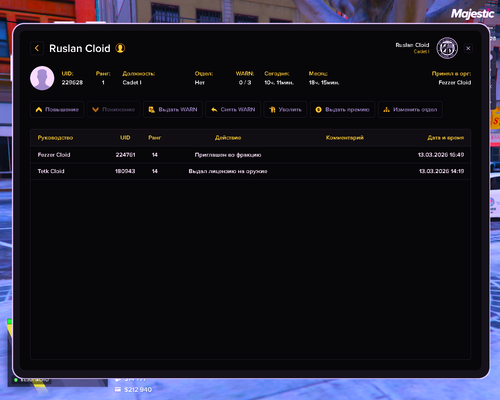This screenshot has height=400, width=500.
Task: Click the Ruslan Cloid name in top-right header
Action: (412, 45)
